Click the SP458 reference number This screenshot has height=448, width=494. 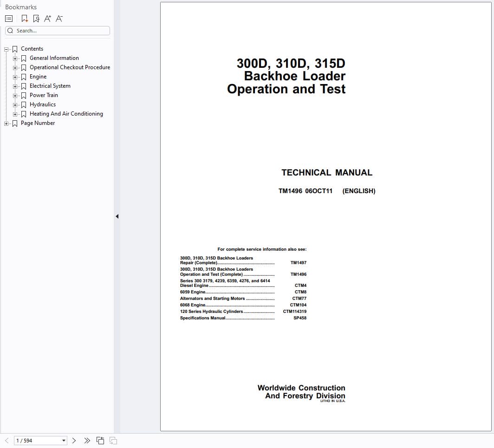300,318
